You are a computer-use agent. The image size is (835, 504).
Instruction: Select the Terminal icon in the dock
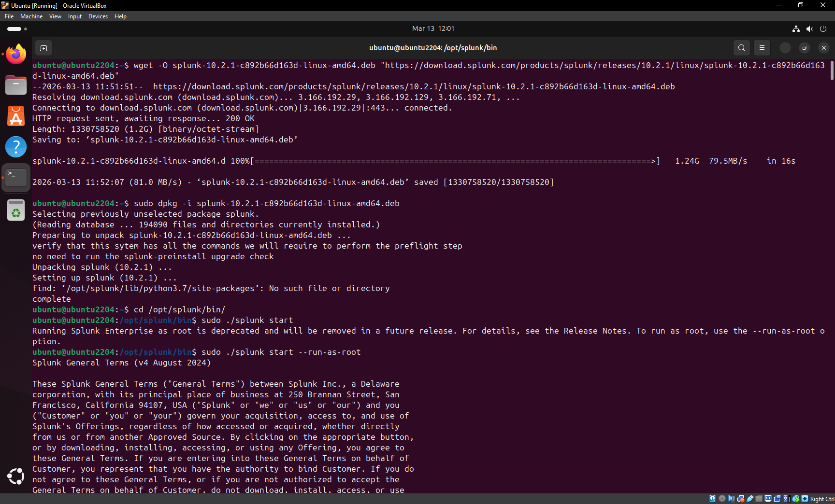(x=16, y=177)
